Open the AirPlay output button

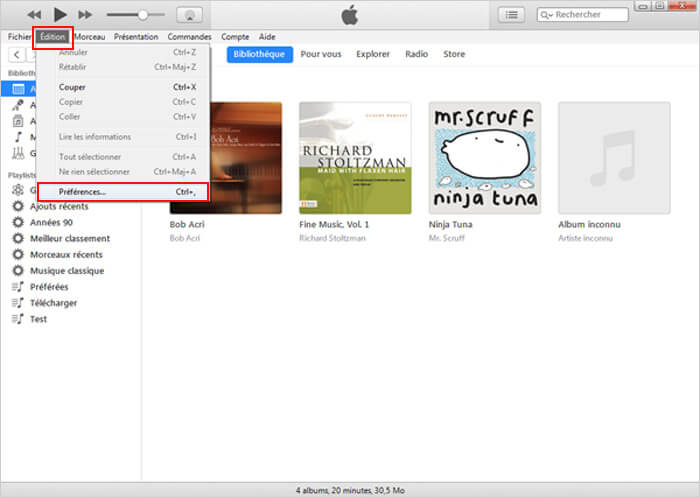point(189,15)
